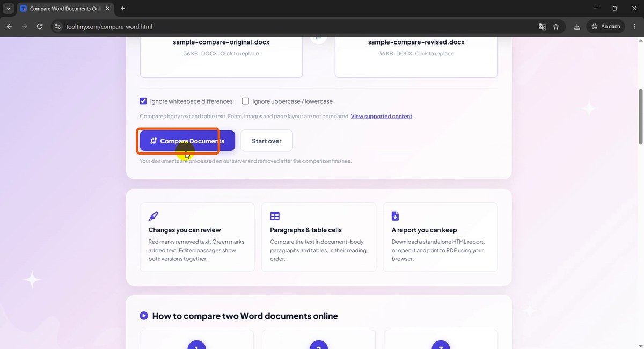
Task: Reload the current browser page
Action: 40,26
